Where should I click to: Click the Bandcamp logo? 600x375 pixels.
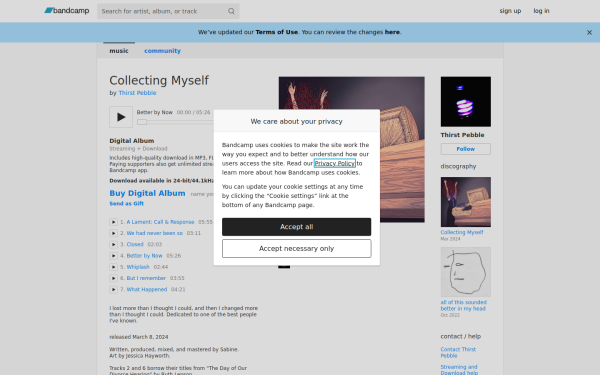click(x=67, y=11)
